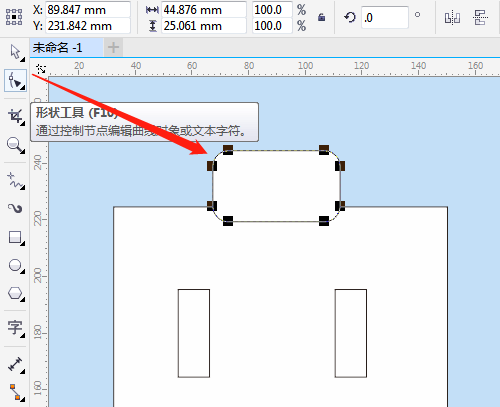The image size is (500, 407).
Task: Click the lower right-side node of rounded rectangle
Action: 340,206
